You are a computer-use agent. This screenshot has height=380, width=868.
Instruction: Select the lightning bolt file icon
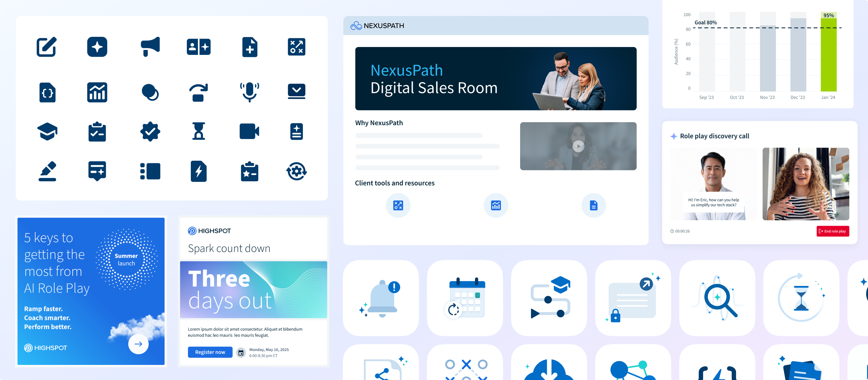click(199, 171)
